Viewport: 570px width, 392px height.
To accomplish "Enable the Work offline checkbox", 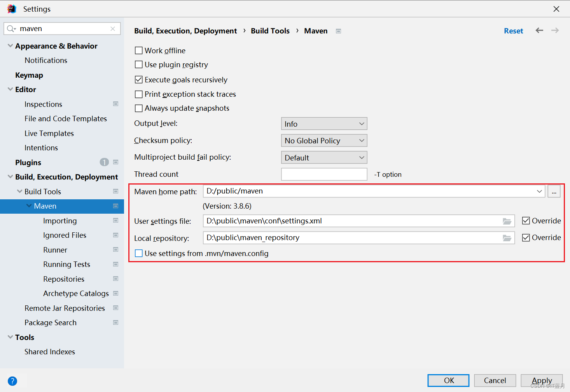I will coord(138,50).
